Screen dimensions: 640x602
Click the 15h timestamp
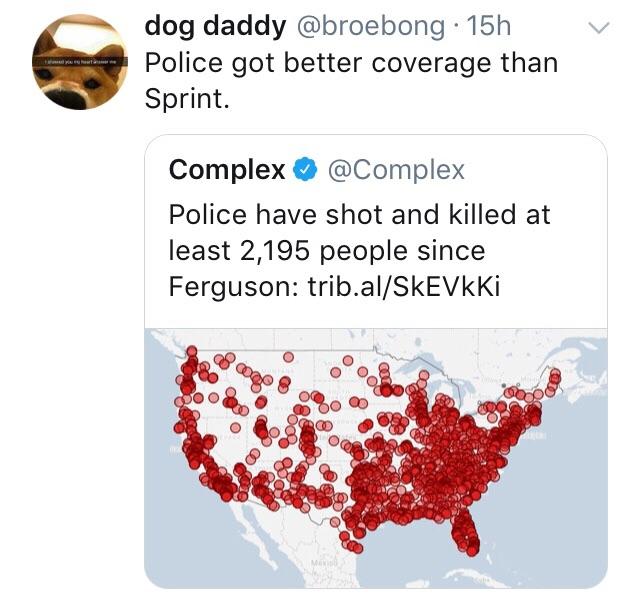pyautogui.click(x=488, y=26)
